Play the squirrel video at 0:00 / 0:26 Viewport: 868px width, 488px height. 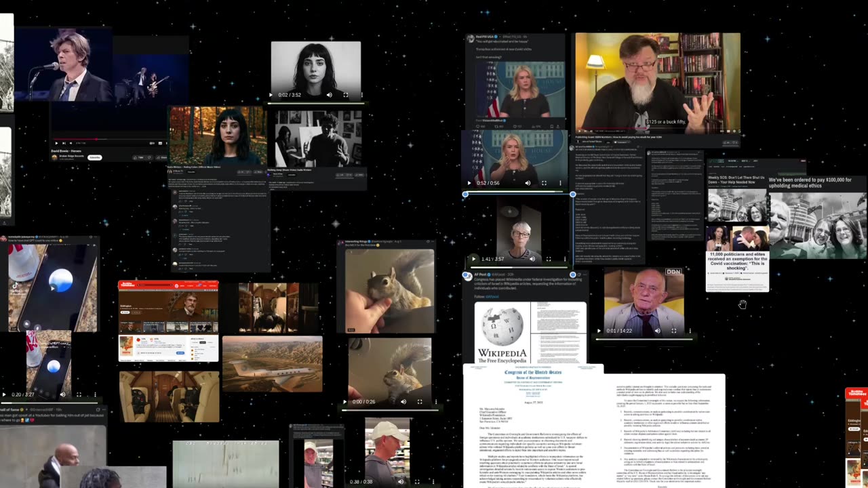pyautogui.click(x=345, y=401)
